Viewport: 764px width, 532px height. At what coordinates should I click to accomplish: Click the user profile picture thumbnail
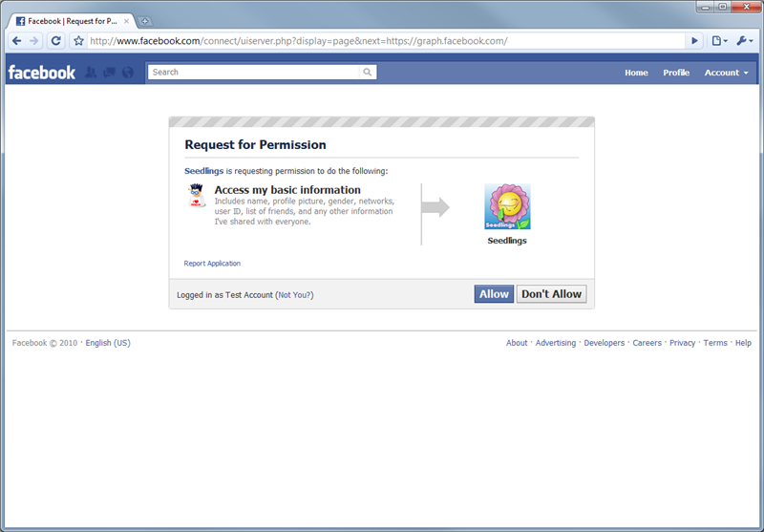coord(197,196)
